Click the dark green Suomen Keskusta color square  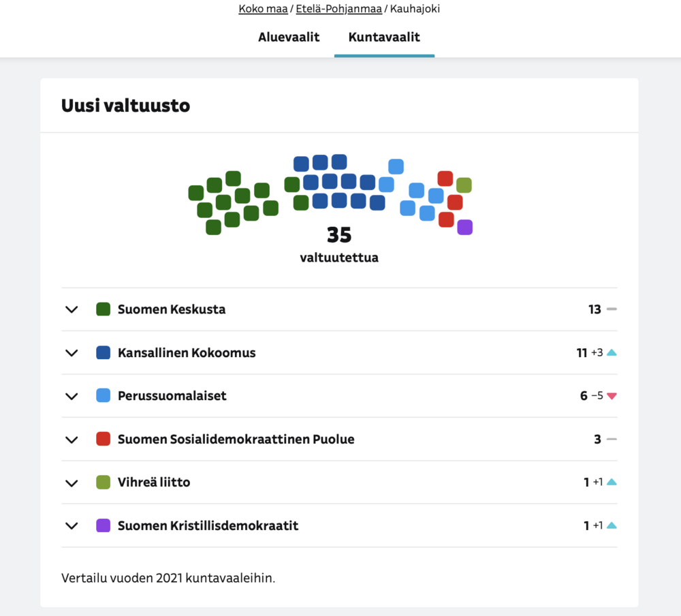104,309
